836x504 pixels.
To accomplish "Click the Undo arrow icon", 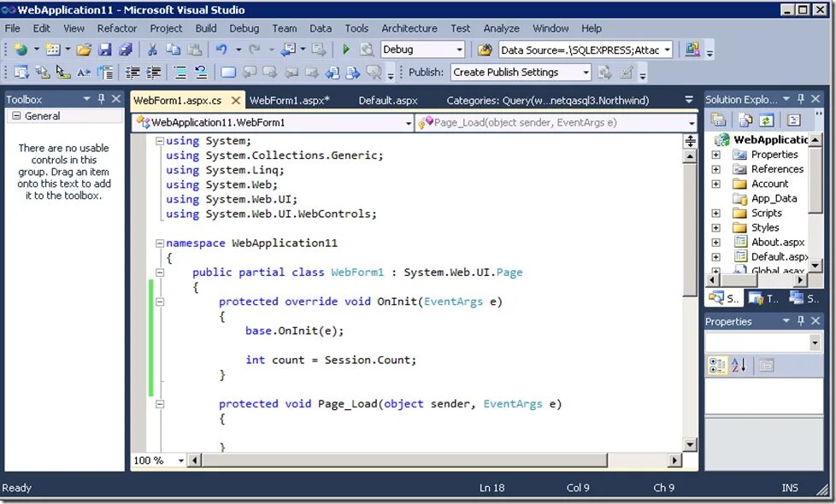I will 221,50.
